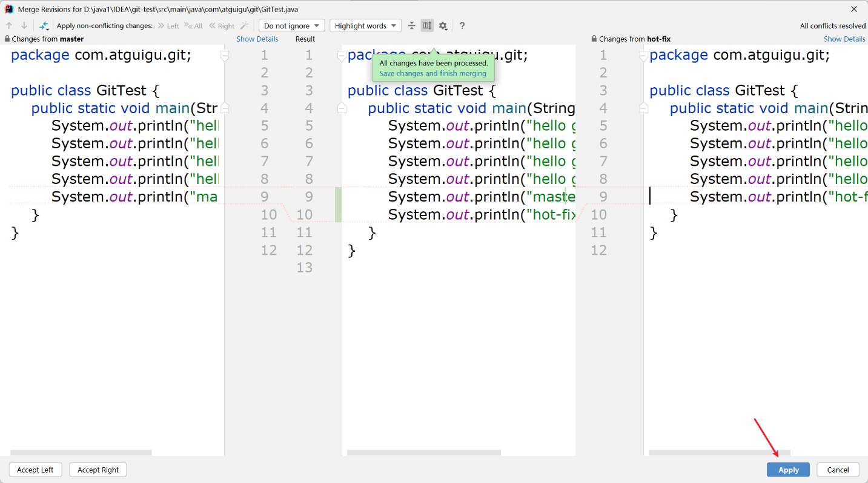868x483 pixels.
Task: Apply non-conflicting changes from Left
Action: 168,25
